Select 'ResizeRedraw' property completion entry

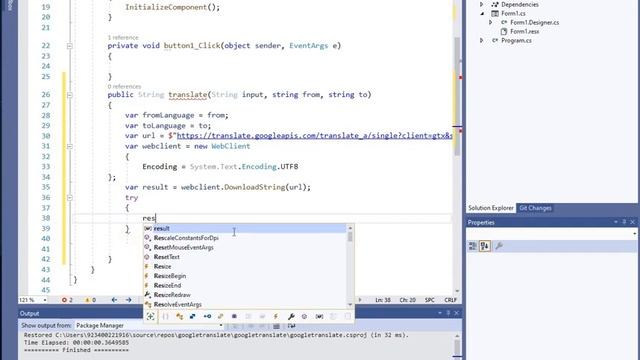tap(244, 295)
